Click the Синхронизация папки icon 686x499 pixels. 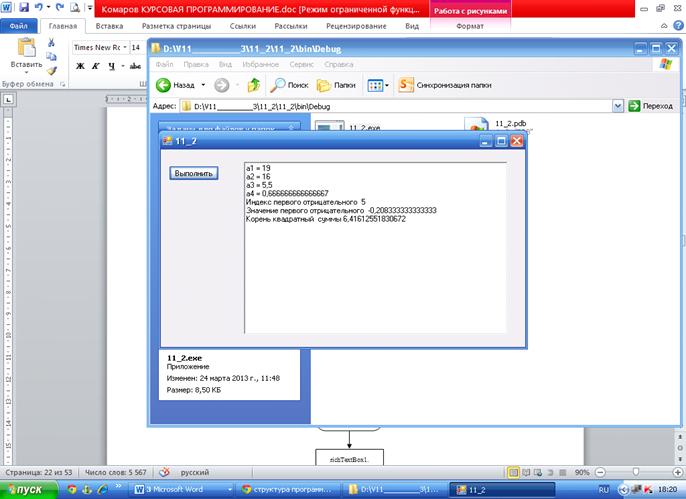tap(406, 86)
